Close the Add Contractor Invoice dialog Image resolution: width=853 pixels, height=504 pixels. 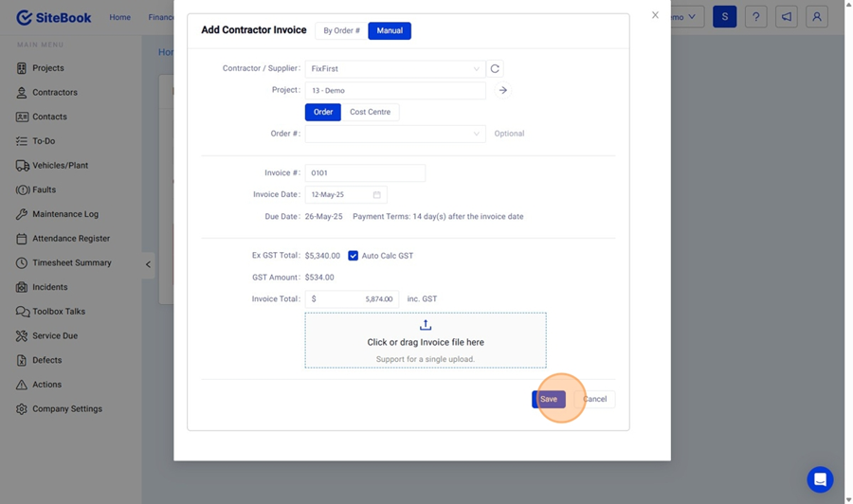point(655,15)
